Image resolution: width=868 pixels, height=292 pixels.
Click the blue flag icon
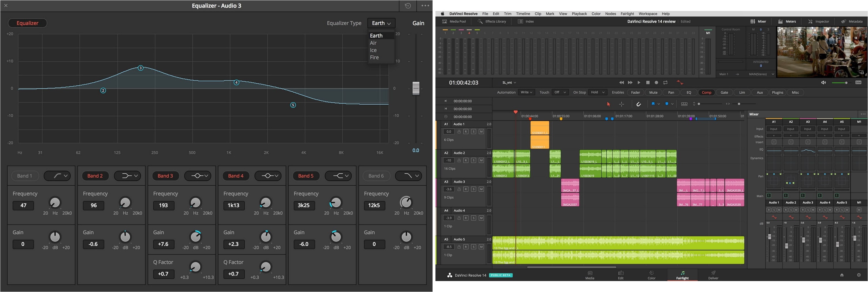(x=653, y=104)
